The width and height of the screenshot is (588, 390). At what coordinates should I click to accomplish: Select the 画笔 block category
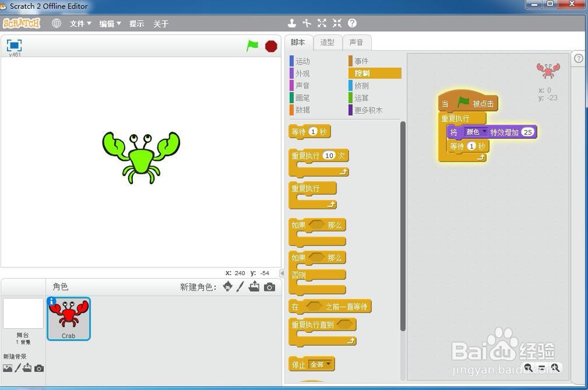pyautogui.click(x=300, y=98)
